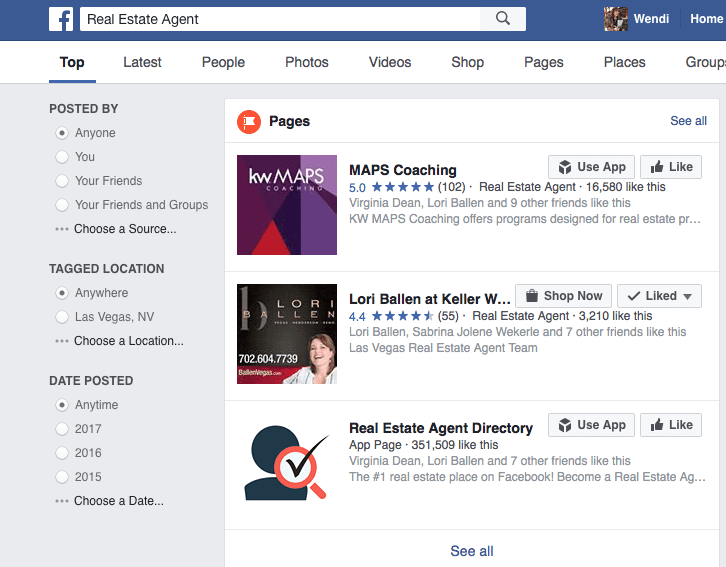The width and height of the screenshot is (726, 567).
Task: Switch to the Videos tab
Action: pos(390,62)
